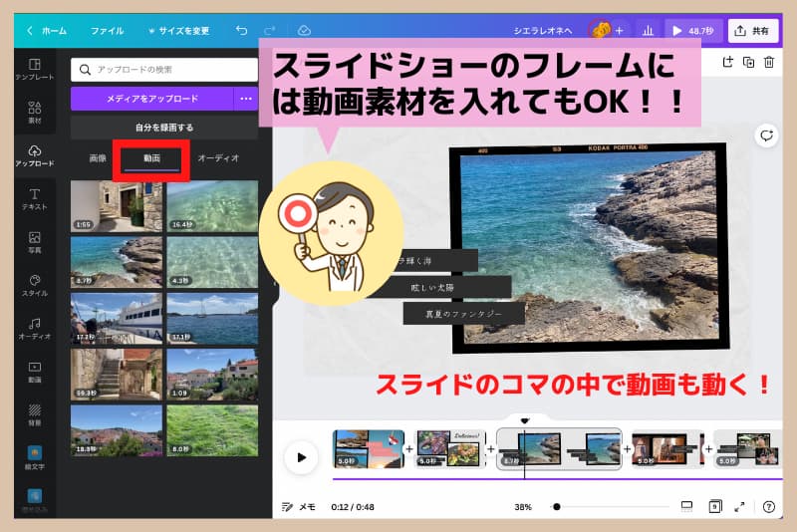
Task: Click the redo arrow icon
Action: pos(270,31)
